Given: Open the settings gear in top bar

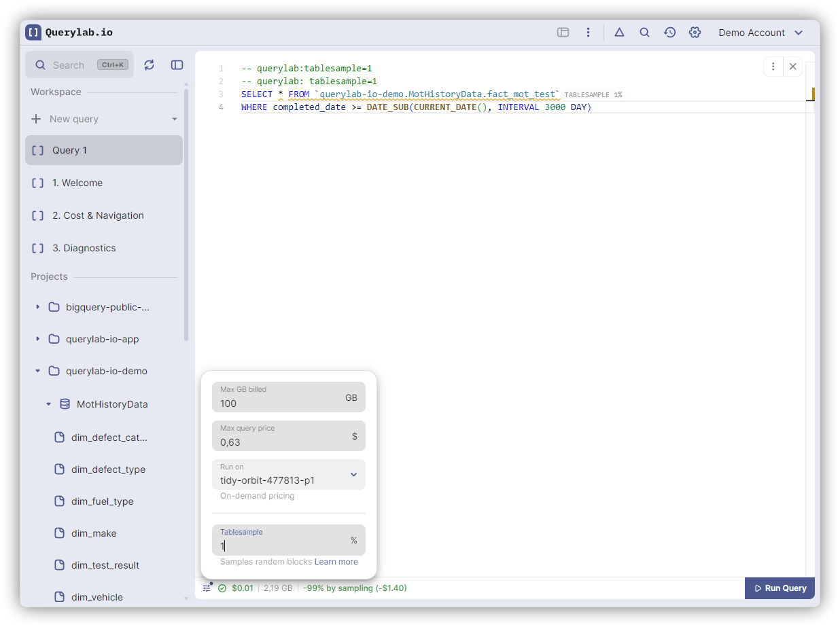Looking at the screenshot, I should (695, 33).
